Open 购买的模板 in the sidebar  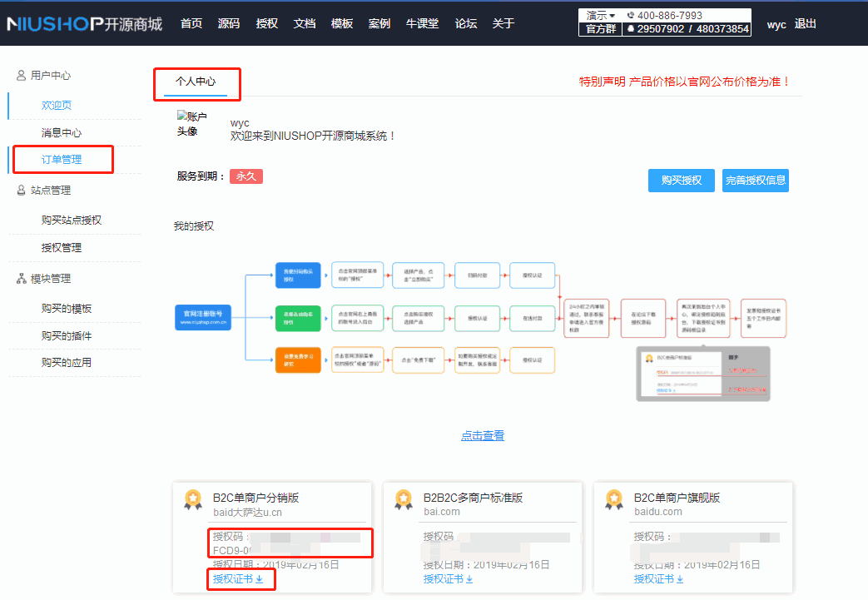[x=67, y=309]
